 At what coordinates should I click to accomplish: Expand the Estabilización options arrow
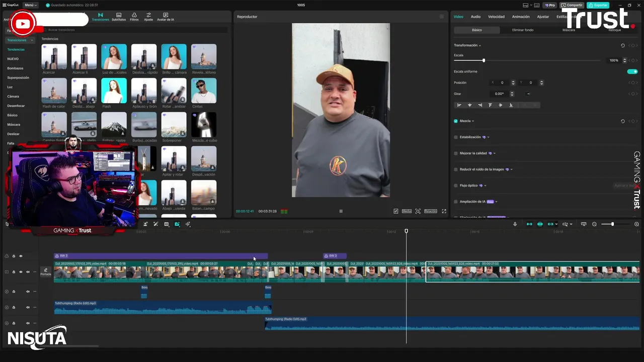pos(488,137)
